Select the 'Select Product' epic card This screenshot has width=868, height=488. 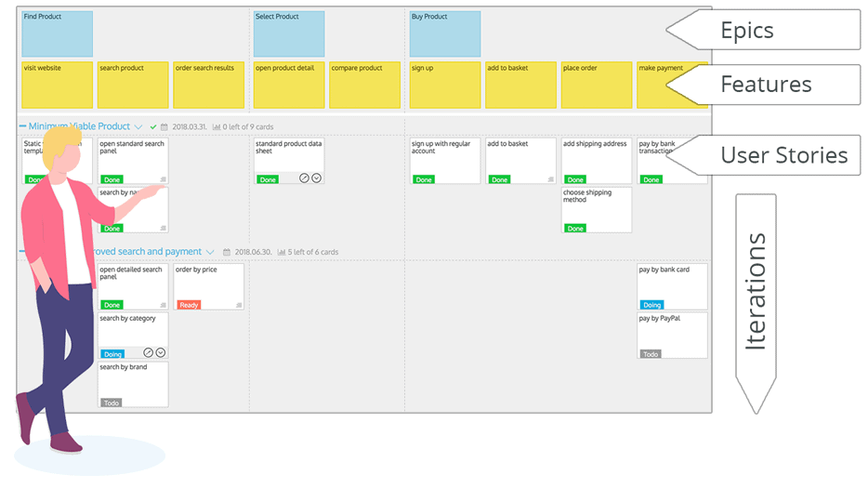289,33
